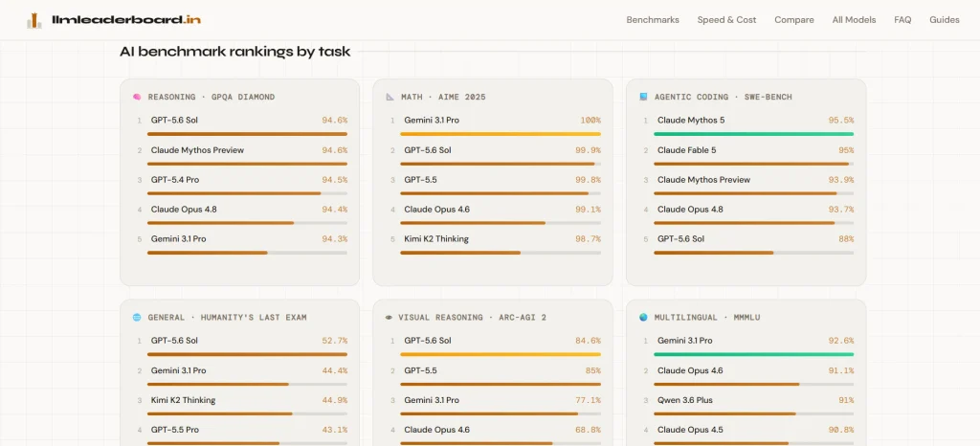This screenshot has width=980, height=446.
Task: Open Gemini 3.1 Pro in the MMMLU card
Action: [685, 341]
